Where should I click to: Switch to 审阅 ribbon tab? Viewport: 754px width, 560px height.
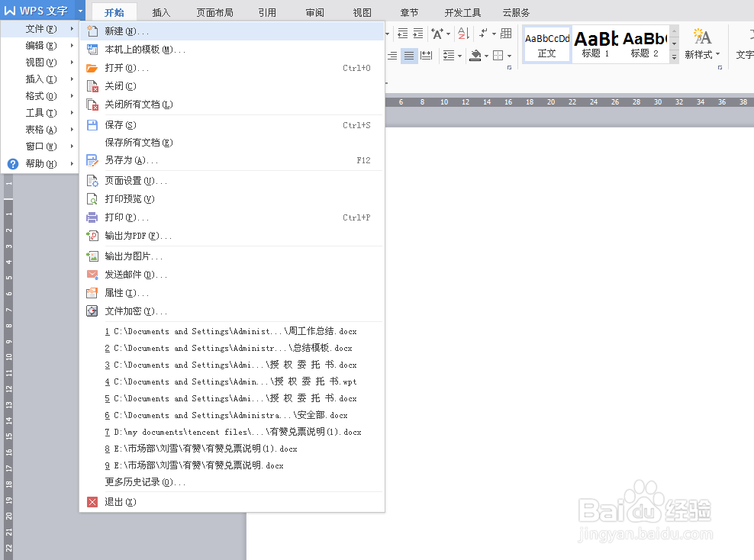(x=315, y=12)
